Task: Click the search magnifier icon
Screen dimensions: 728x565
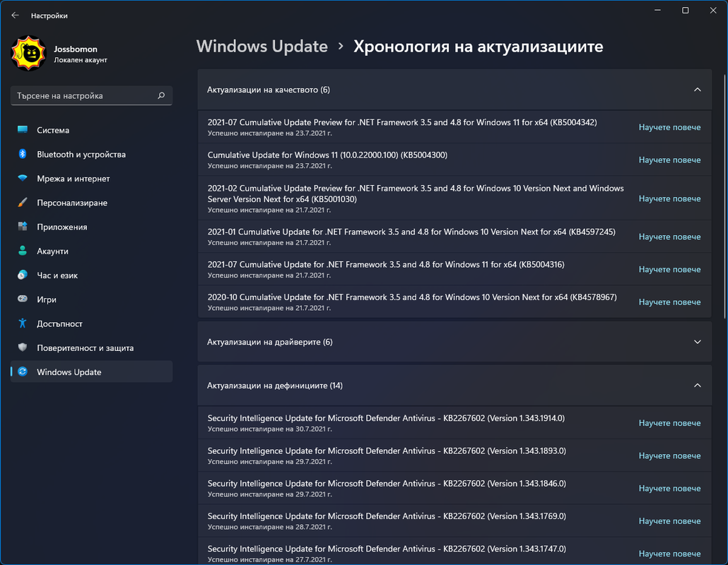Action: pos(161,95)
